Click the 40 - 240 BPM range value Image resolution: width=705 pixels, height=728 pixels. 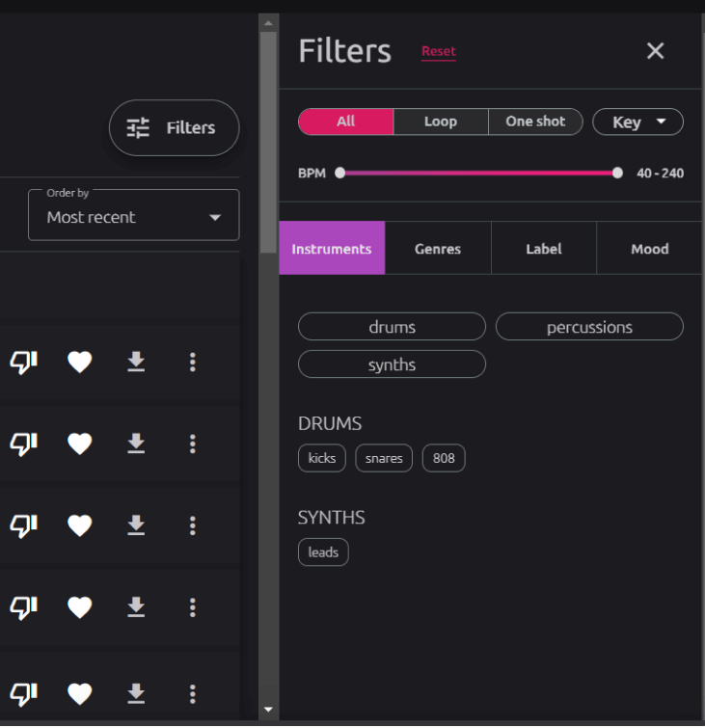pyautogui.click(x=660, y=174)
